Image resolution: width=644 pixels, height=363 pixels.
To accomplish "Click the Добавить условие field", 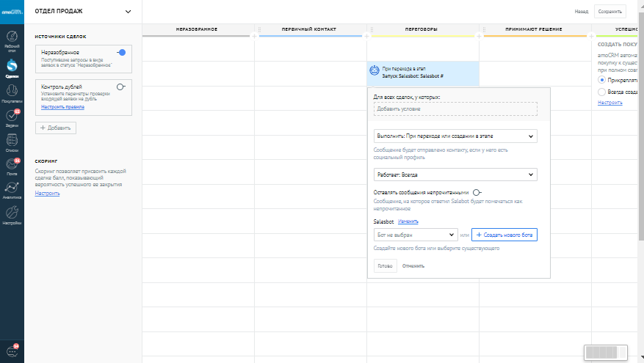I will (455, 109).
